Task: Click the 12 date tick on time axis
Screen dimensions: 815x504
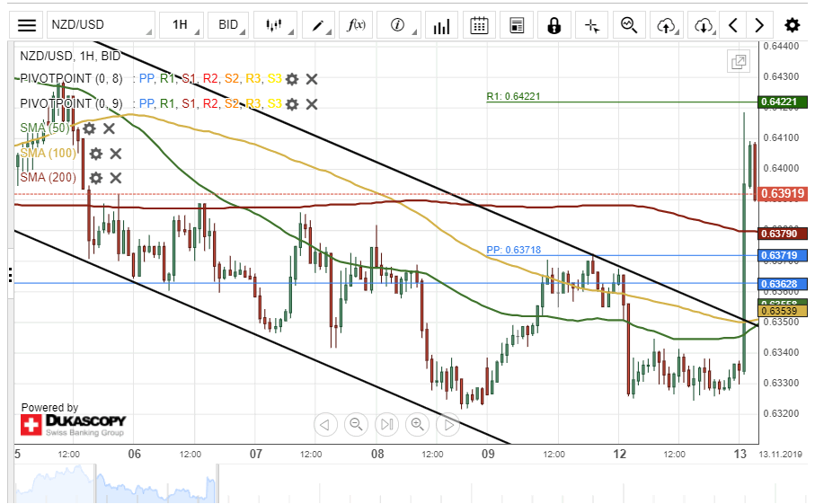Action: coord(619,454)
